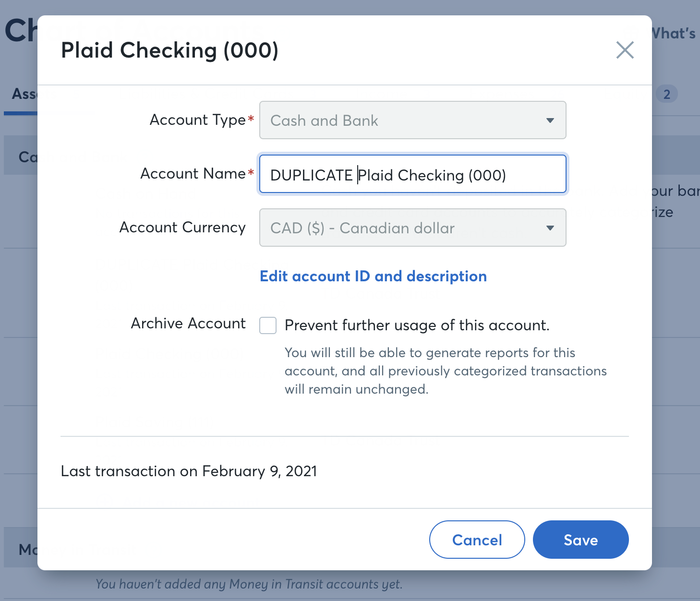Click the Cancel button
700x601 pixels.
coord(476,540)
